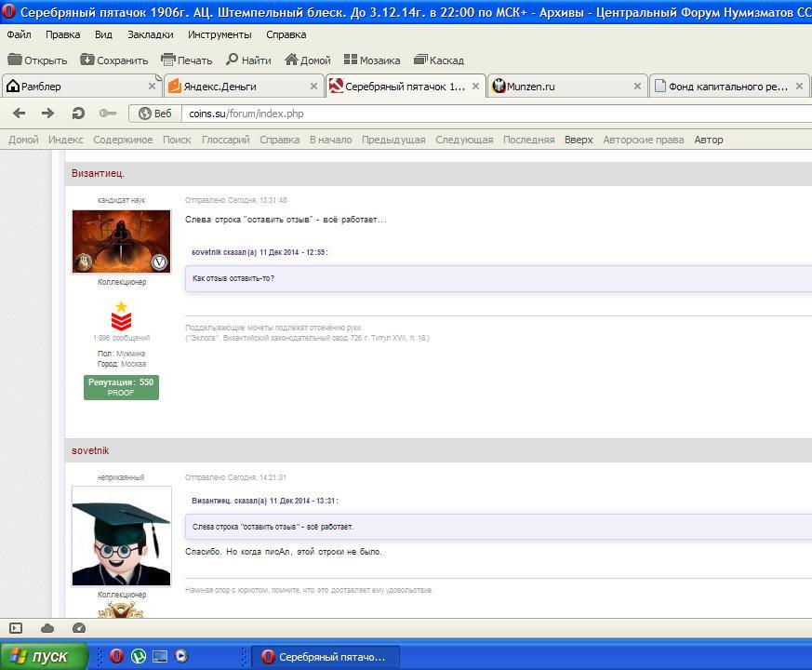
Task: Click the Глоссарий navigation bar link
Action: [x=226, y=140]
